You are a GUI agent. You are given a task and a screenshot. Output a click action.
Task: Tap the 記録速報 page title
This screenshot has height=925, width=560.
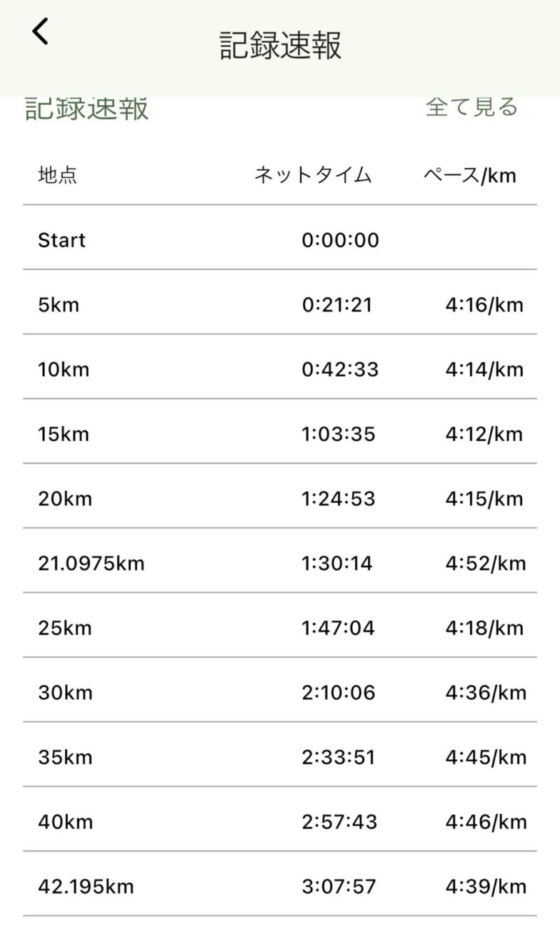click(280, 46)
